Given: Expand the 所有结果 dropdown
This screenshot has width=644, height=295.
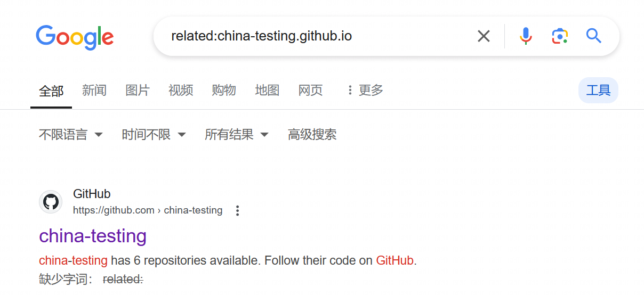Looking at the screenshot, I should 236,135.
